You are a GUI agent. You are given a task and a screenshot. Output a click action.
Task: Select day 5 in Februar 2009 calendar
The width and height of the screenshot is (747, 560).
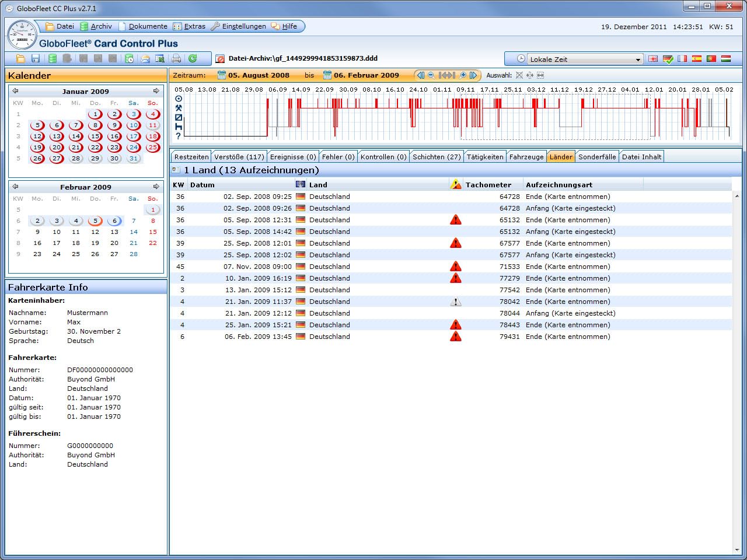point(95,220)
